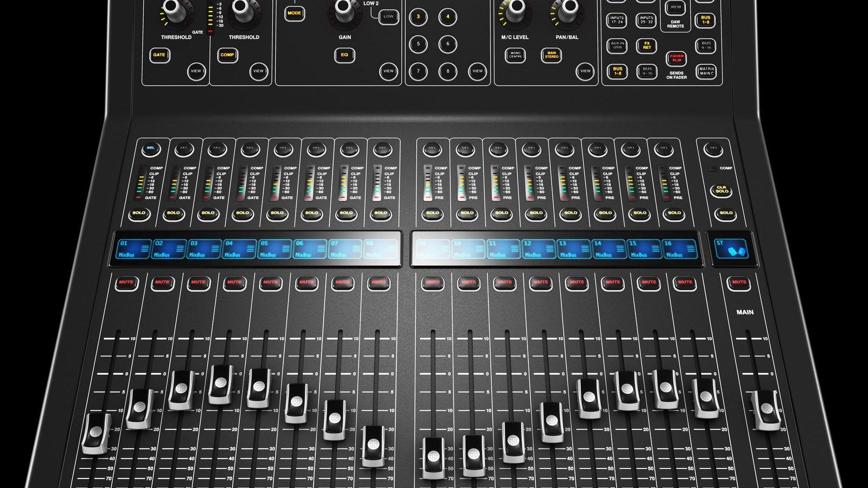The image size is (868, 488).
Task: Solo channel 15
Action: pyautogui.click(x=640, y=214)
